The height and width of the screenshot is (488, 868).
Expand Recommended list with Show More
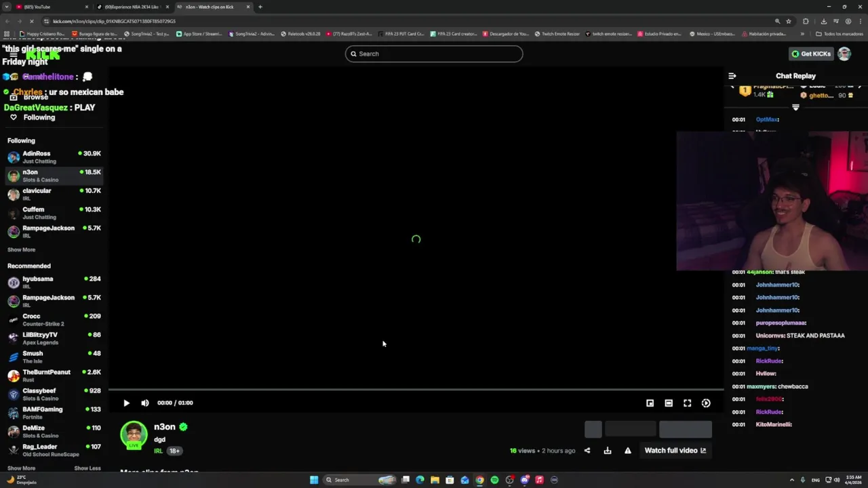click(x=21, y=468)
